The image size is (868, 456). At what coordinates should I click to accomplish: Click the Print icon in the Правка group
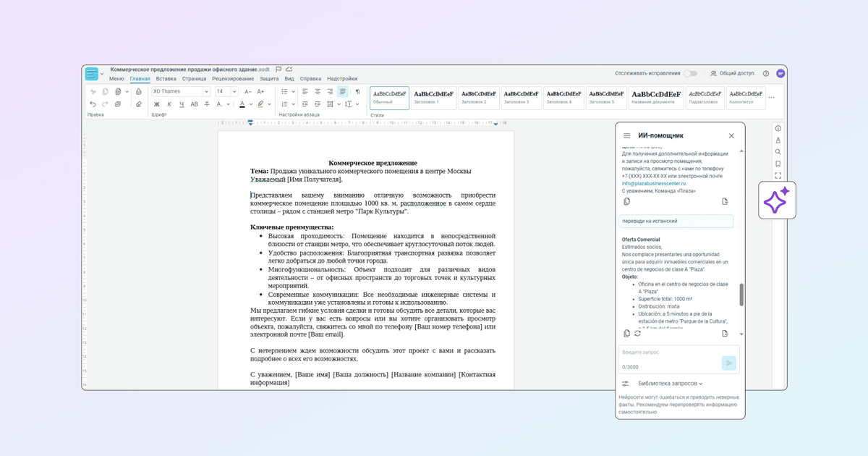click(139, 92)
